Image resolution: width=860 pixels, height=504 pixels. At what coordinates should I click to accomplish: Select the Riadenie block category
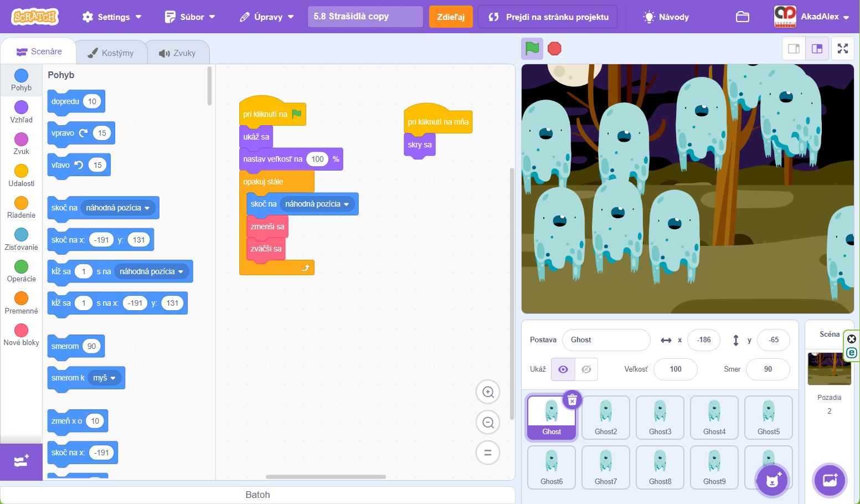[x=21, y=208]
